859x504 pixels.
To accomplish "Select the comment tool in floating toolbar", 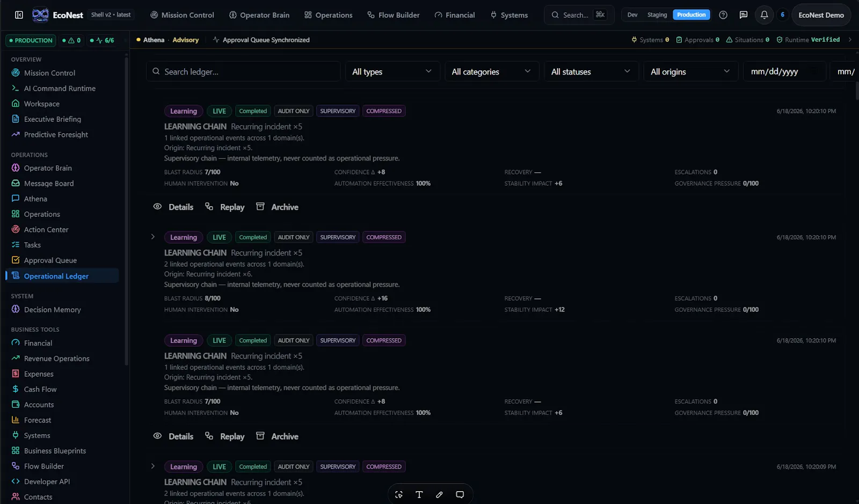I will tap(460, 495).
